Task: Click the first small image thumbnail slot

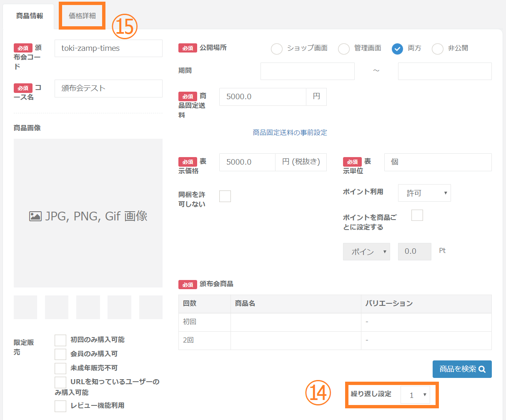Action: (x=25, y=307)
